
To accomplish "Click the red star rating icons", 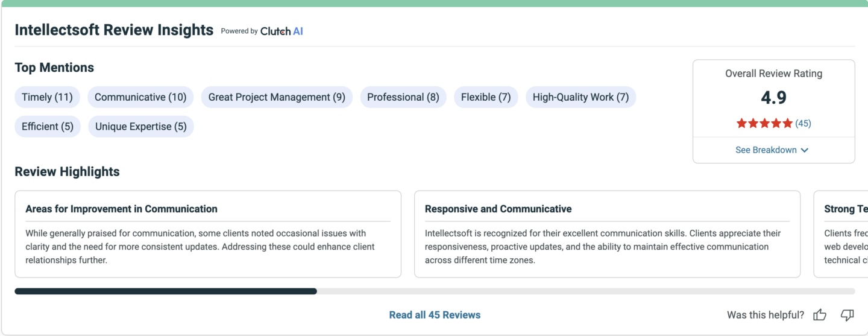I will pos(764,124).
